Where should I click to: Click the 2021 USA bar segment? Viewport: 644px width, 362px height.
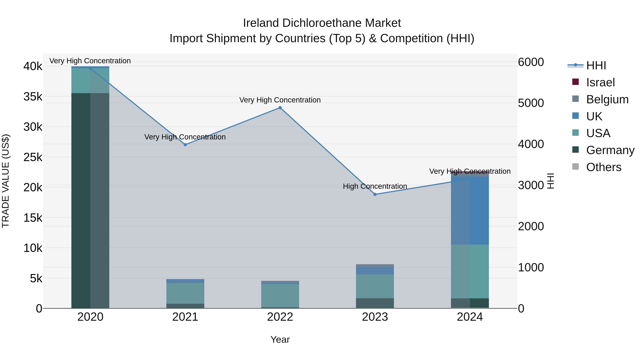point(185,293)
